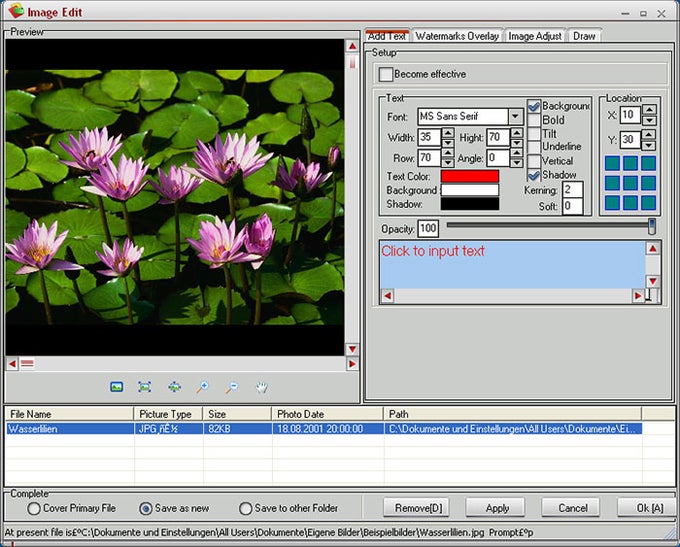Image resolution: width=680 pixels, height=547 pixels.
Task: Choose the bottom-center location preset square
Action: coord(630,203)
